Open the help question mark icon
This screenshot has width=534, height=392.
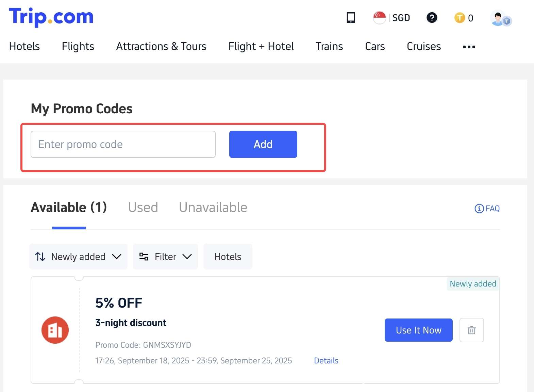432,18
